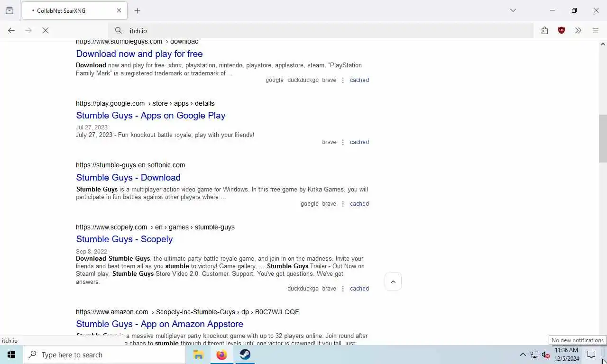
Task: Click duckduckgo engine label under first result
Action: tap(303, 80)
